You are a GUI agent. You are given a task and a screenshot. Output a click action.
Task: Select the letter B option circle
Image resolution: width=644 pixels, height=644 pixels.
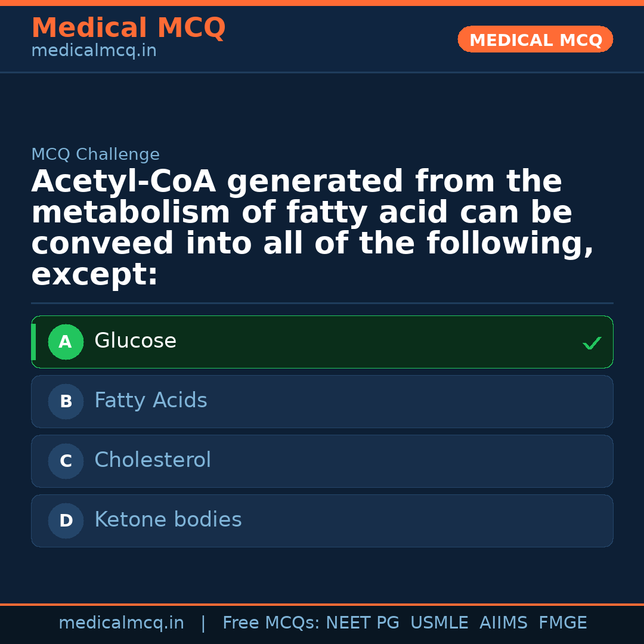click(x=66, y=402)
